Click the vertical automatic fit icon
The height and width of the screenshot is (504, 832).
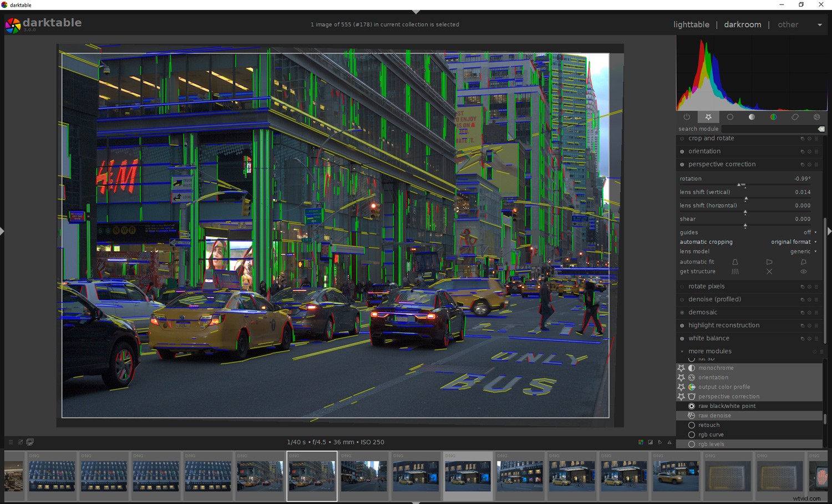click(735, 262)
